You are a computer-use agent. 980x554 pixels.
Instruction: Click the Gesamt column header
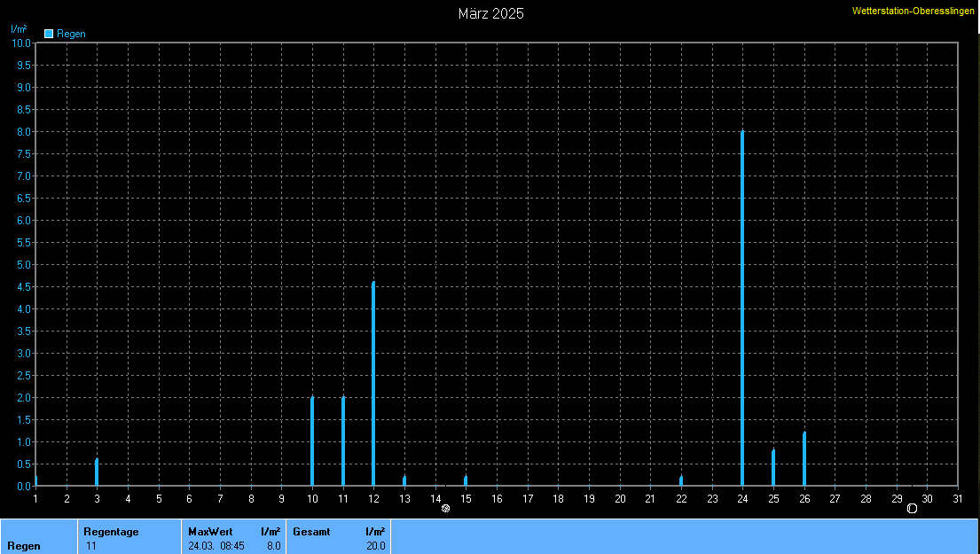coord(311,532)
